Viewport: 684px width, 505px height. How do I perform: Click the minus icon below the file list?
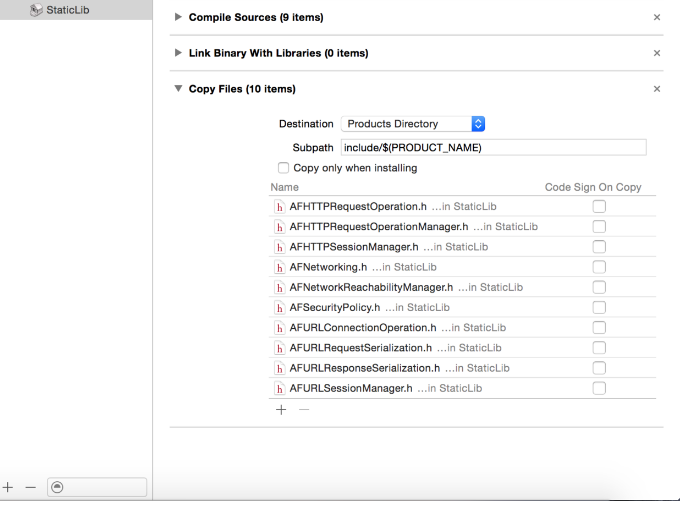tap(304, 409)
